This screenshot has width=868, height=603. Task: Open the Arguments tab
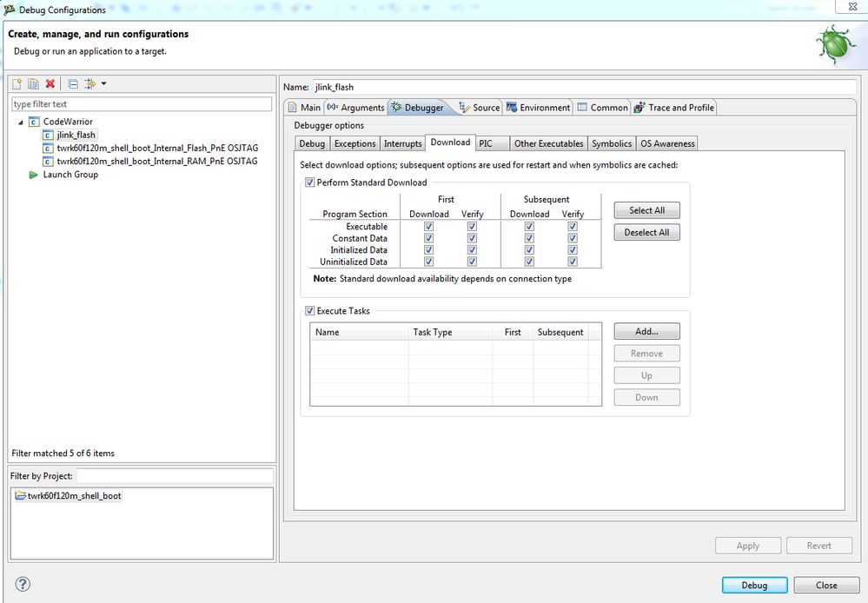pyautogui.click(x=355, y=108)
